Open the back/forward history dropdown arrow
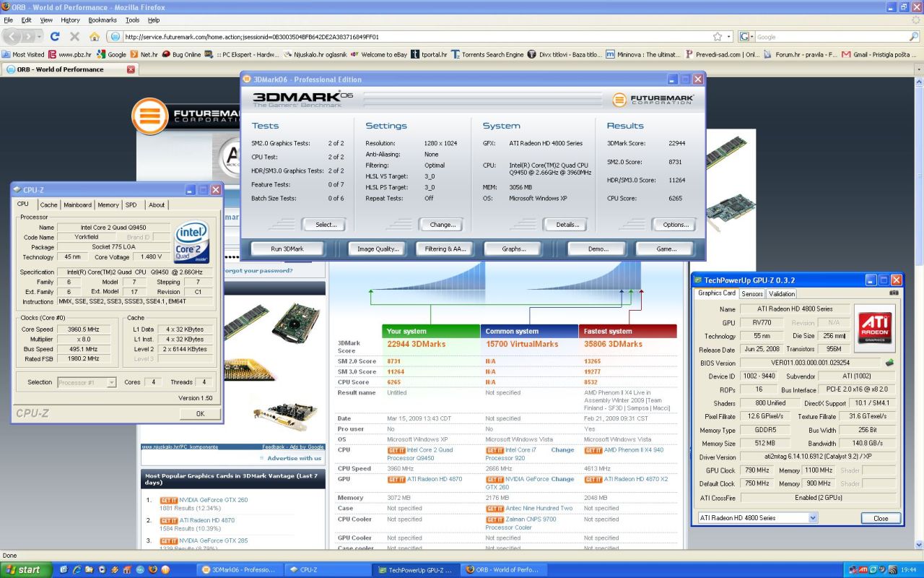This screenshot has width=924, height=578. pos(40,36)
